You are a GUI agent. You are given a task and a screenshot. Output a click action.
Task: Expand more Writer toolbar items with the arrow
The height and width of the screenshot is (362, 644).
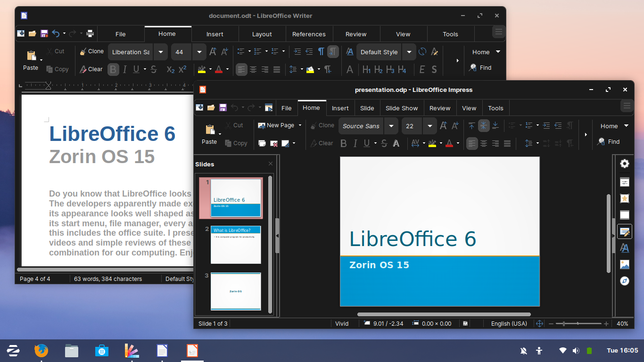coord(457,60)
